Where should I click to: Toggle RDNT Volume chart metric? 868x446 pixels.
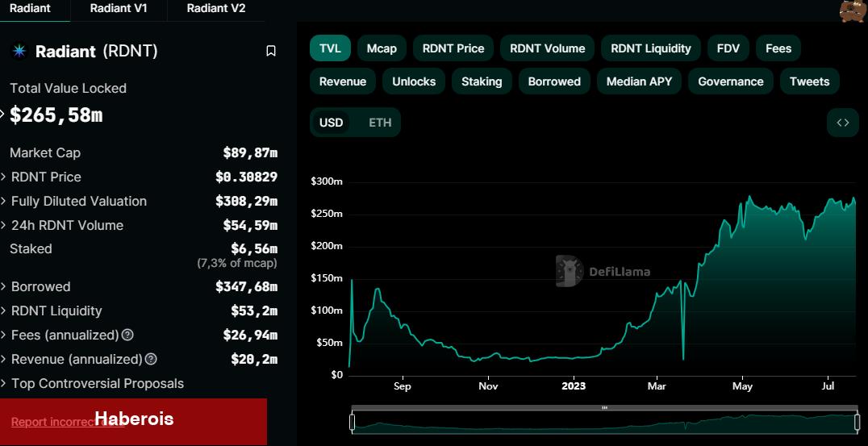(548, 48)
